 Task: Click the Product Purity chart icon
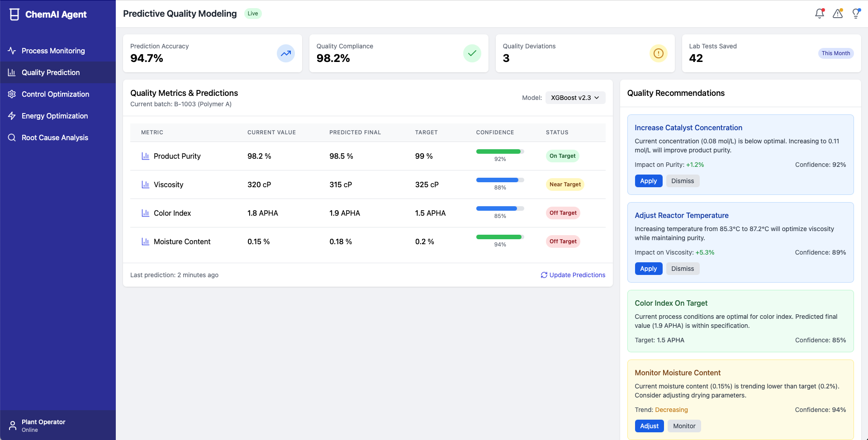click(x=145, y=156)
